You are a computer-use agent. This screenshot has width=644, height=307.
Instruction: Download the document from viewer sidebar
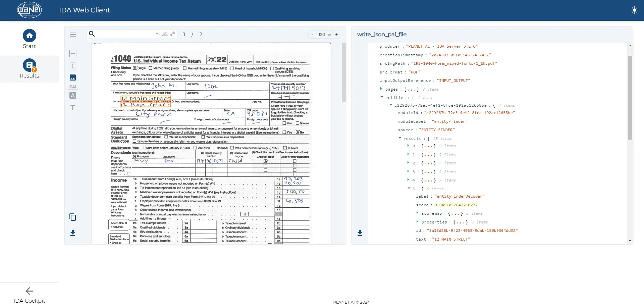(x=73, y=233)
